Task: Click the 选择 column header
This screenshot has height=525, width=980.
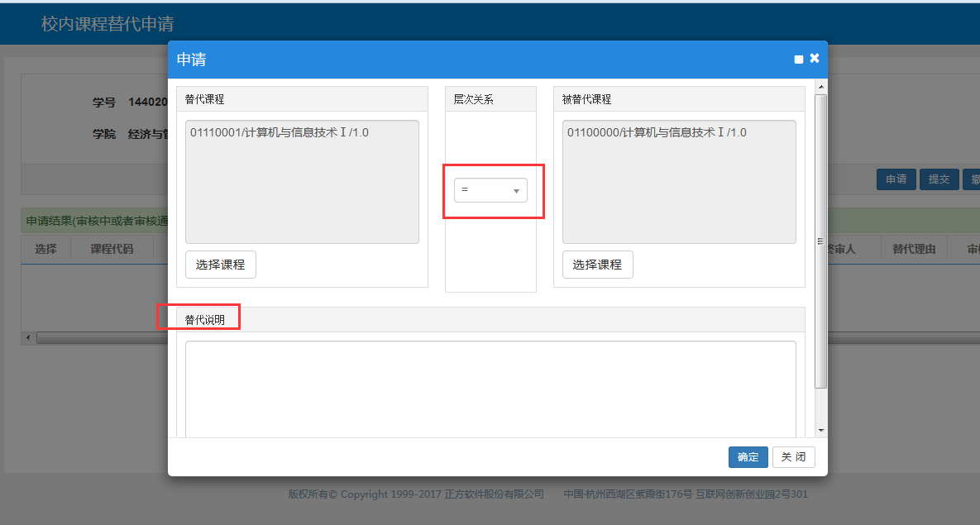Action: (x=45, y=249)
